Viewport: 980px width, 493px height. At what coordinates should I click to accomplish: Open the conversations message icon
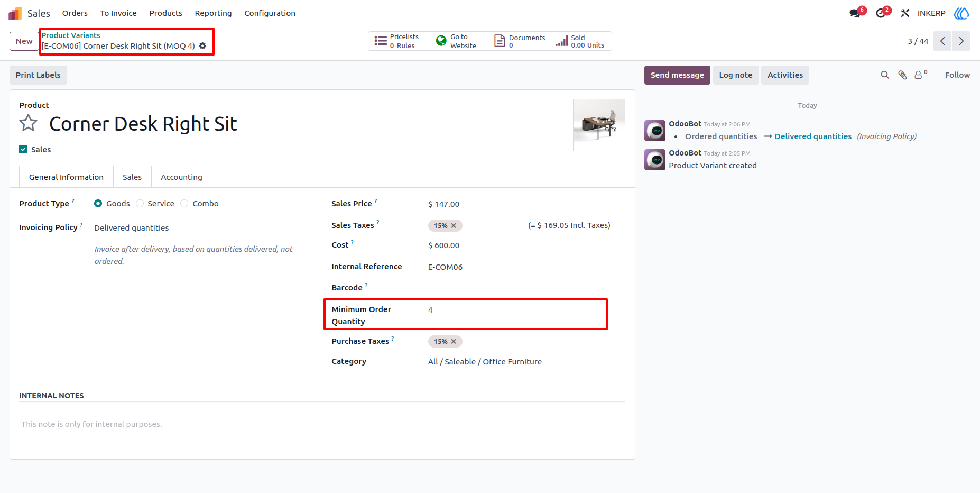855,13
